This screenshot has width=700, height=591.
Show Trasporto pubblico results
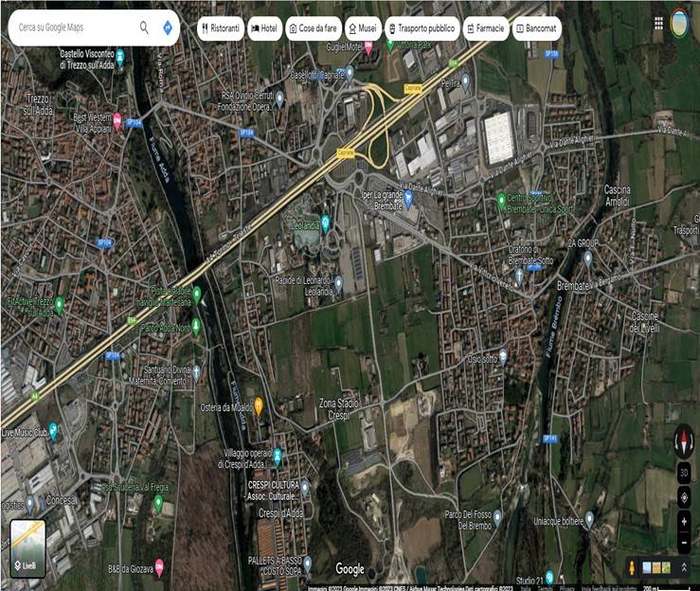422,28
